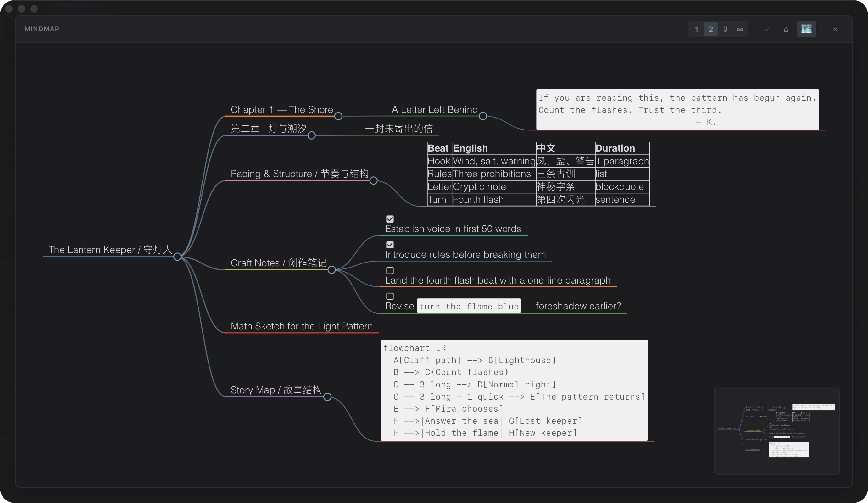Toggle the minimap map icon
This screenshot has height=503, width=868.
806,29
